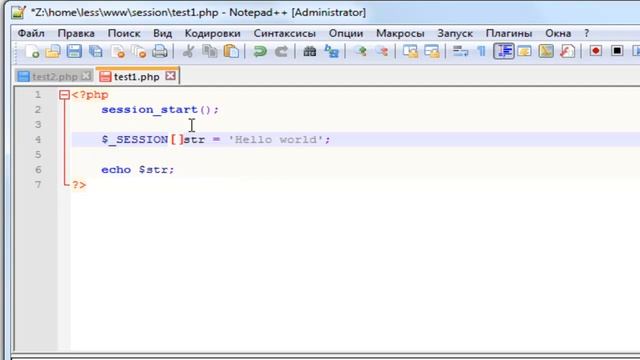
Task: Stop macro recording with the black square
Action: pyautogui.click(x=617, y=51)
